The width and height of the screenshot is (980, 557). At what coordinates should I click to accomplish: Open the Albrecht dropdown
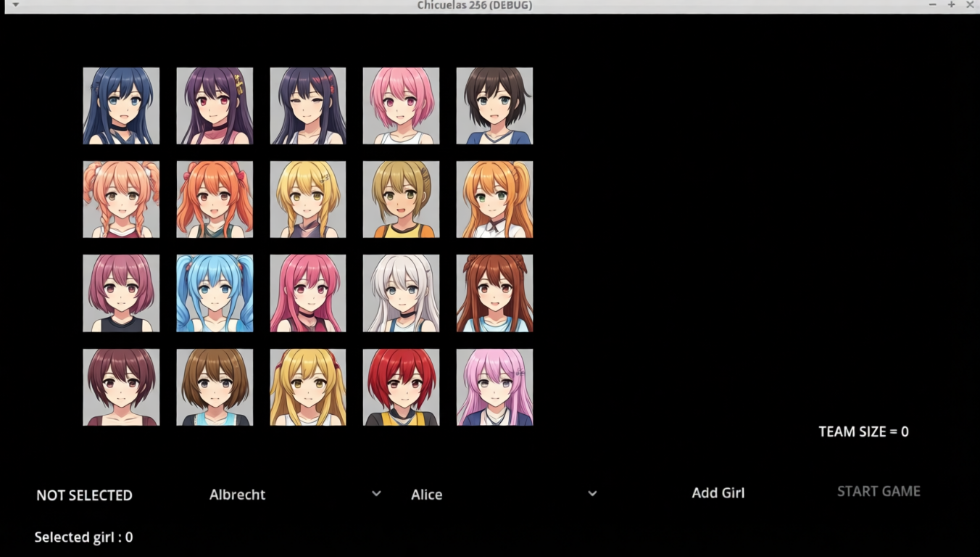295,495
